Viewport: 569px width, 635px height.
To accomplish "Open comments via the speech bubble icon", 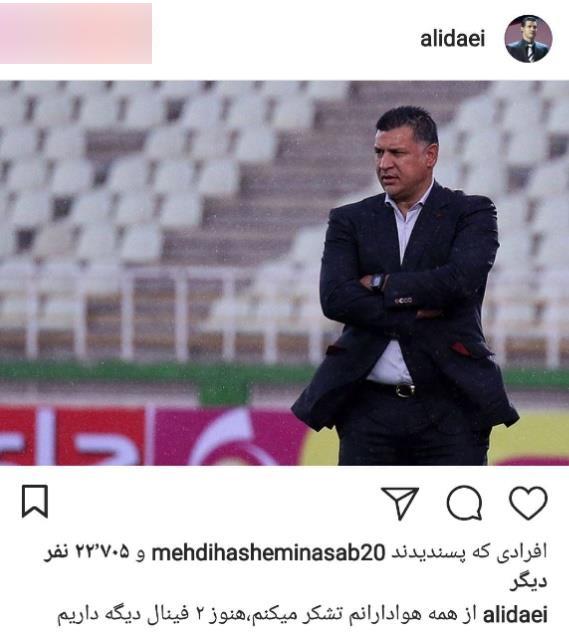I will (465, 503).
